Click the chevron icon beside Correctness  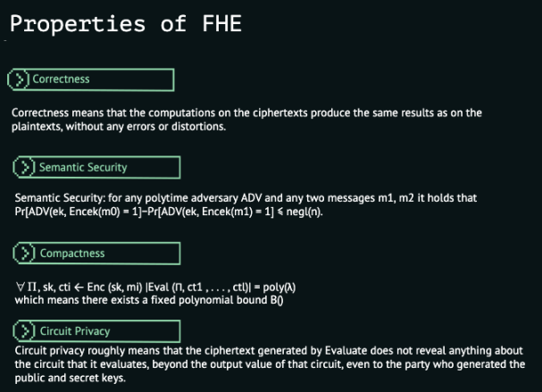coord(19,79)
